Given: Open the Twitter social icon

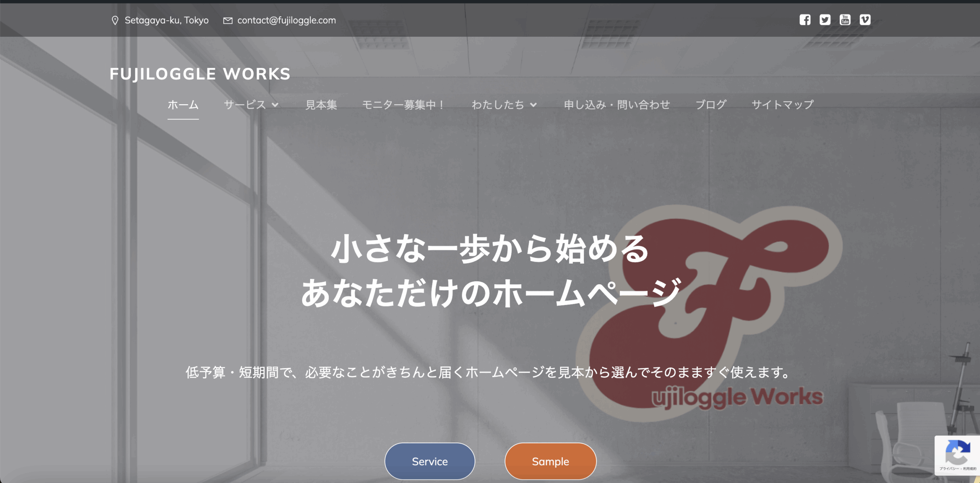Looking at the screenshot, I should [825, 20].
